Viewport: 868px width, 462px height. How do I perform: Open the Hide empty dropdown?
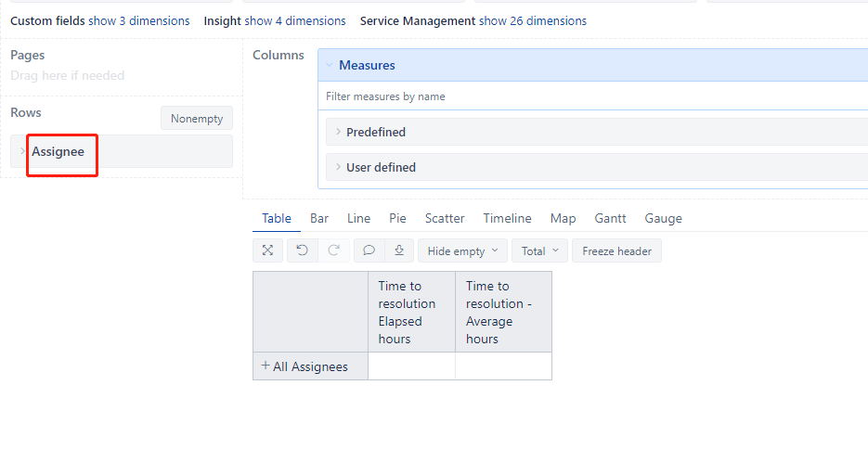pyautogui.click(x=463, y=250)
